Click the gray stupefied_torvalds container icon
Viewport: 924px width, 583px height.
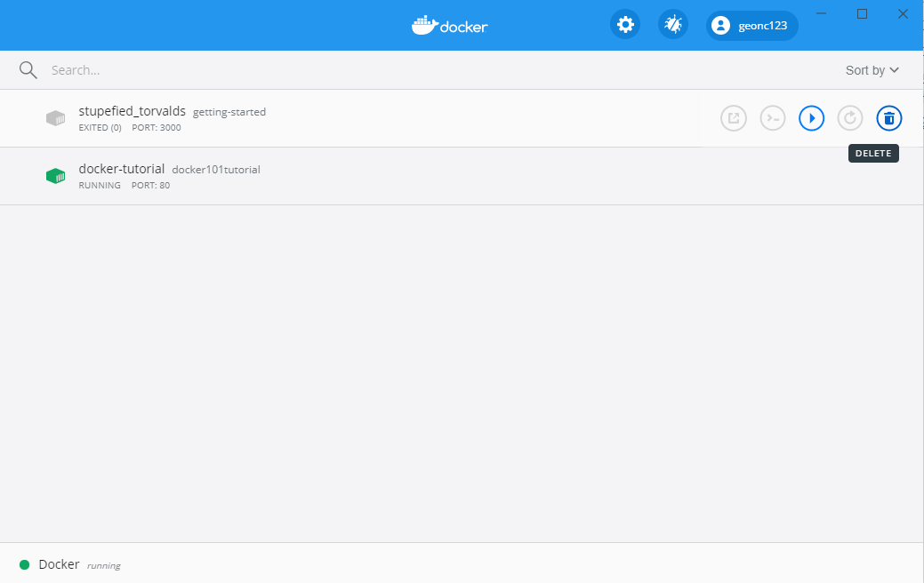(x=55, y=118)
